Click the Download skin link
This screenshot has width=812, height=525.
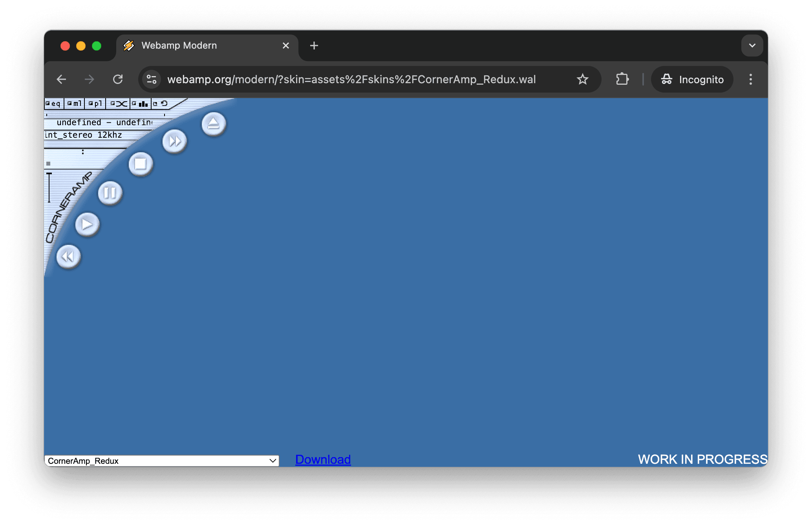click(322, 459)
